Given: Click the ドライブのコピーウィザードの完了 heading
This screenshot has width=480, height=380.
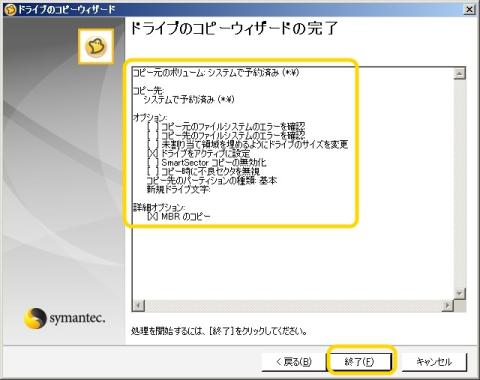Looking at the screenshot, I should [234, 28].
